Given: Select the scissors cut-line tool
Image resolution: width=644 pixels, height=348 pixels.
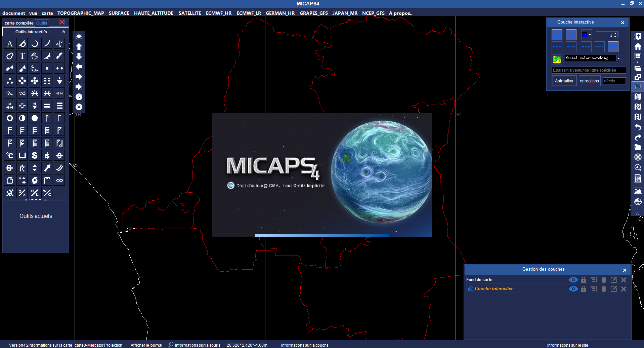Looking at the screenshot, I should click(x=59, y=44).
